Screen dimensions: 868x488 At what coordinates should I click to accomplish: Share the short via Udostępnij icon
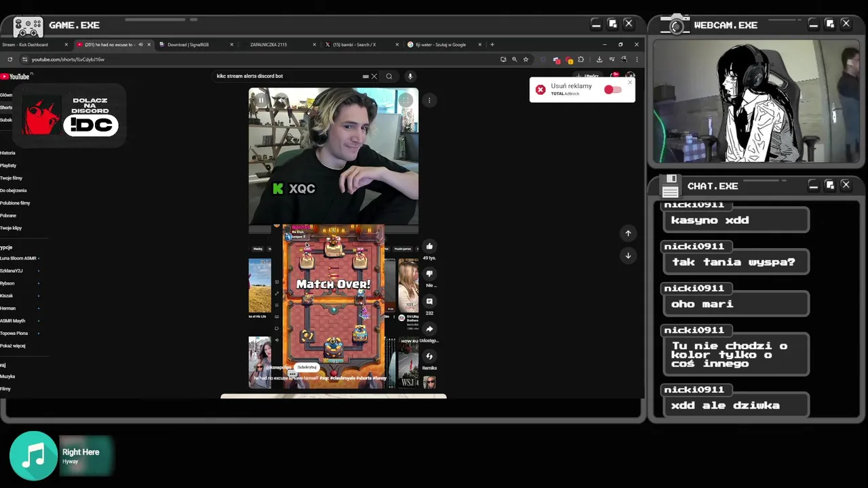tap(429, 329)
